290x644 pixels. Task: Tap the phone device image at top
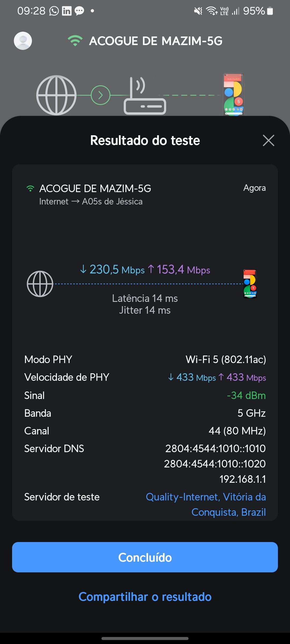[x=234, y=94]
